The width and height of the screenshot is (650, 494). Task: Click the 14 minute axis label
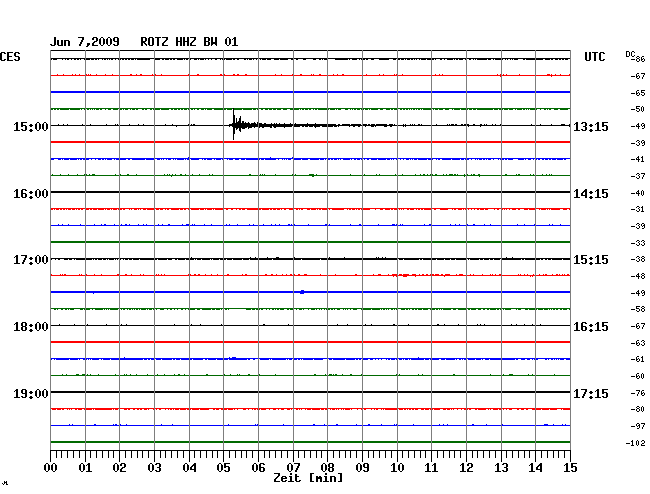point(535,468)
